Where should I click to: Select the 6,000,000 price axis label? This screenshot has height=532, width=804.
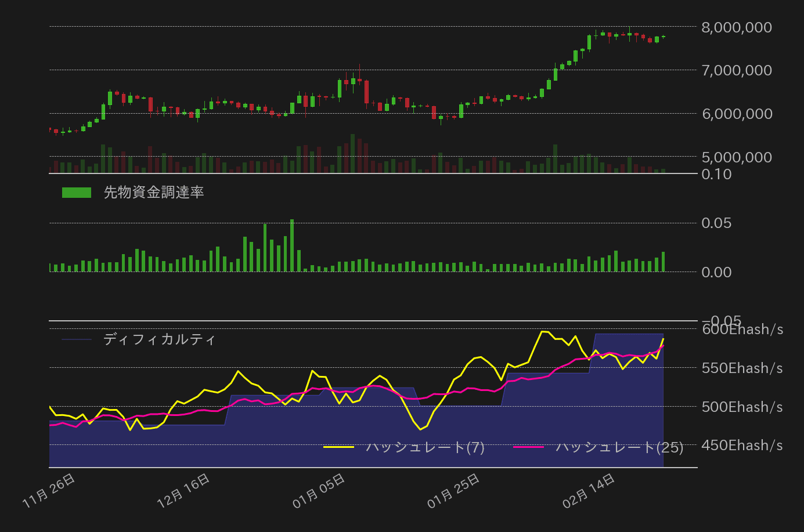click(x=737, y=114)
